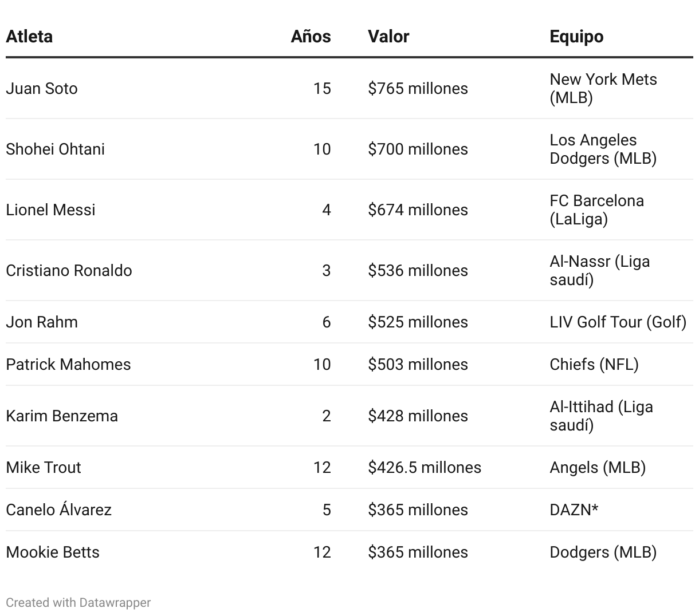Image resolution: width=699 pixels, height=616 pixels.
Task: Select the Canelo Álvarez row name
Action: pos(58,510)
